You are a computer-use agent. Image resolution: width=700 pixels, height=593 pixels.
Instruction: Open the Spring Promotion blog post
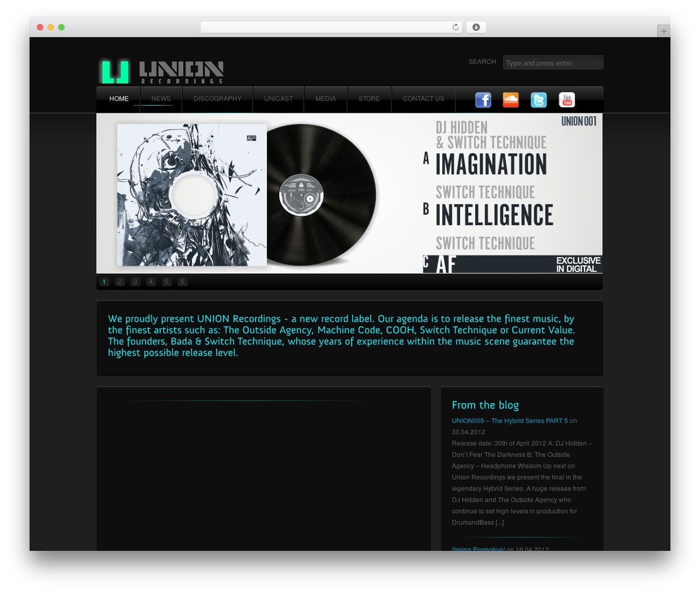click(478, 549)
